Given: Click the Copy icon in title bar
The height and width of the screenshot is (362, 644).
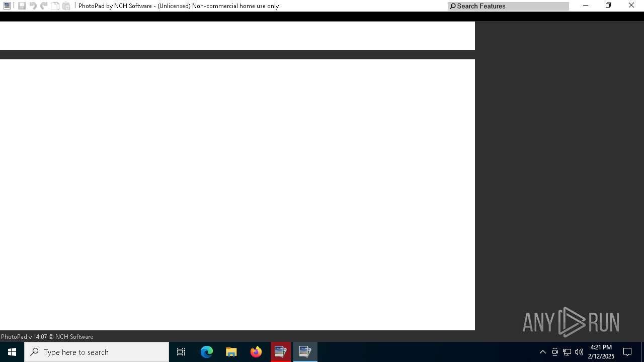Looking at the screenshot, I should tap(55, 6).
